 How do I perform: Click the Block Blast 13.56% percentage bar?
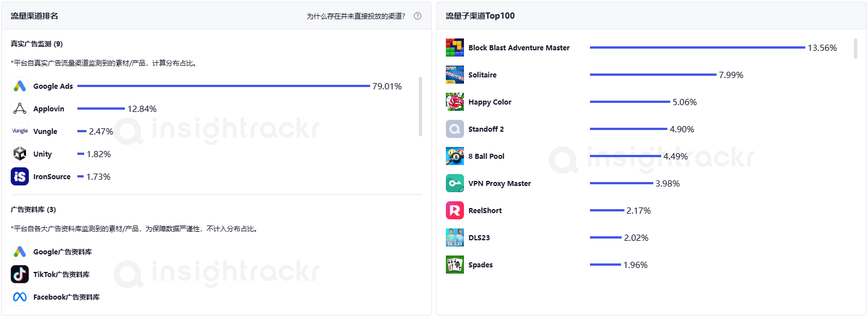[697, 47]
